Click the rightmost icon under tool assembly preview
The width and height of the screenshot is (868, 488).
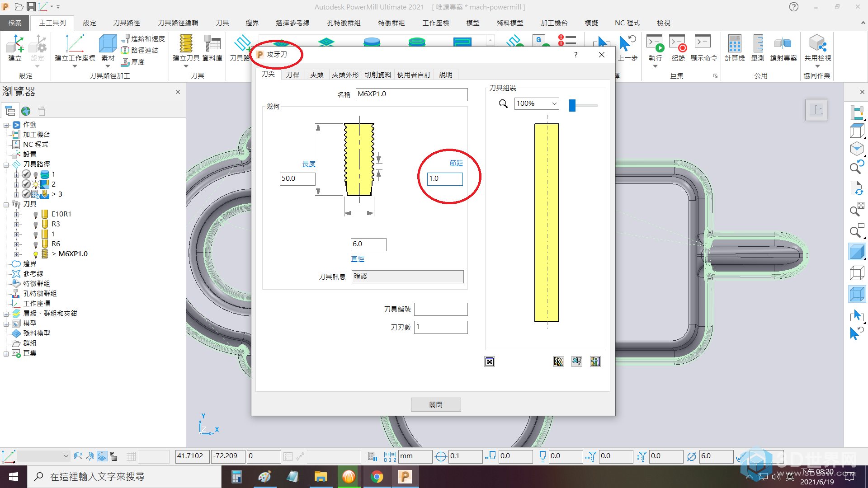pyautogui.click(x=595, y=361)
